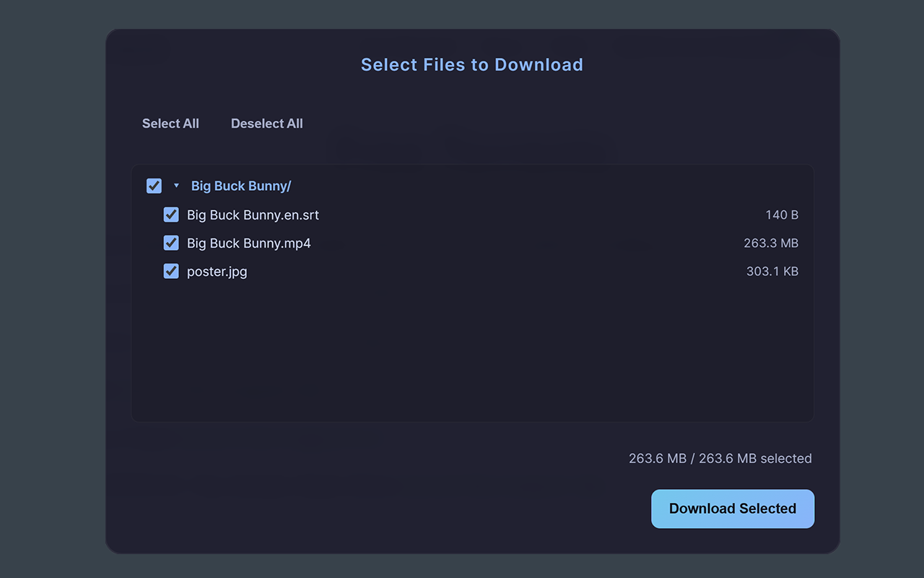Open the Big Buck Bunny/ folder label
Viewport: 924px width, 578px height.
click(241, 186)
